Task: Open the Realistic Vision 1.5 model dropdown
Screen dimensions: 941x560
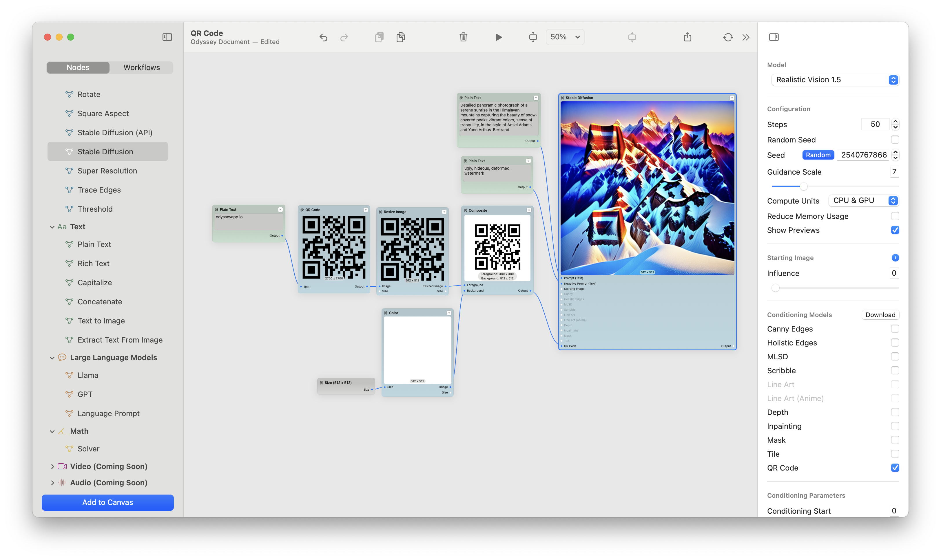Action: (835, 80)
